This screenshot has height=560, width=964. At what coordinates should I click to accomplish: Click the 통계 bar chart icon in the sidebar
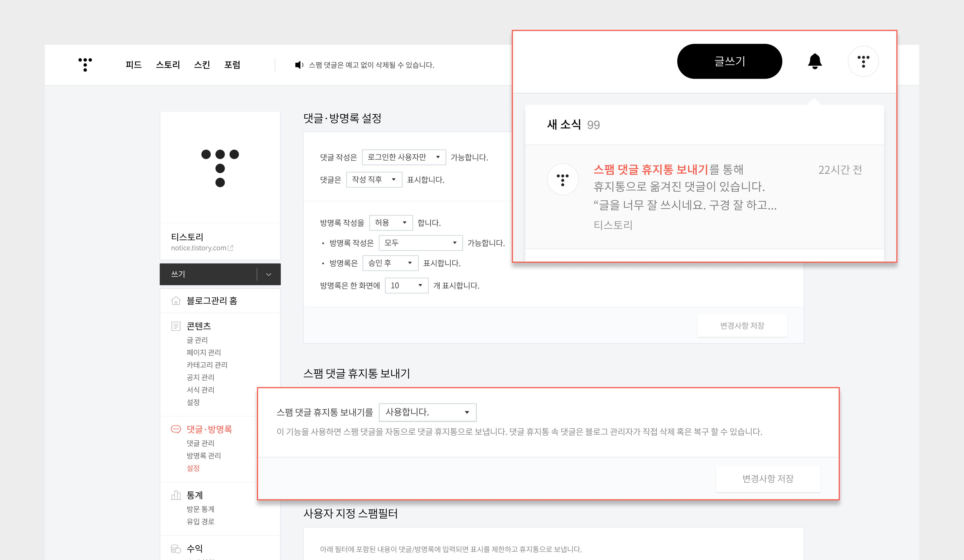175,495
